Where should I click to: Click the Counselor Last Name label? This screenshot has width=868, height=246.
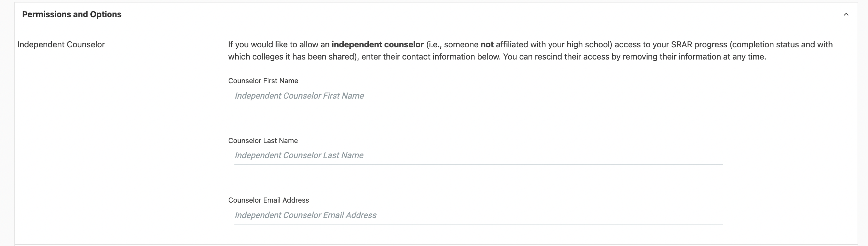tap(263, 141)
